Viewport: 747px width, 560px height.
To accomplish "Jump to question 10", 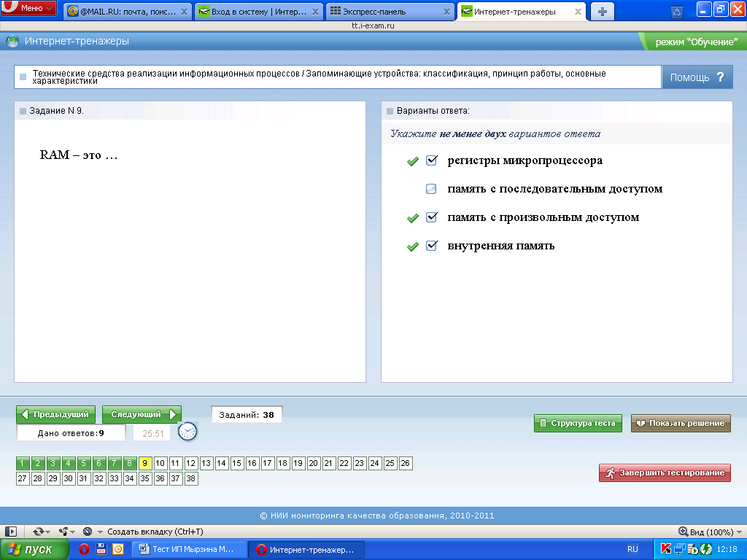I will (x=160, y=463).
